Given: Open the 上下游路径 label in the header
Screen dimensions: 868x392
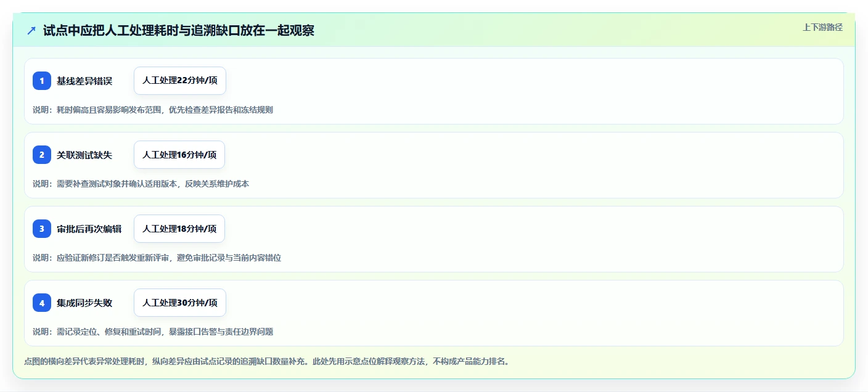Looking at the screenshot, I should pos(822,27).
